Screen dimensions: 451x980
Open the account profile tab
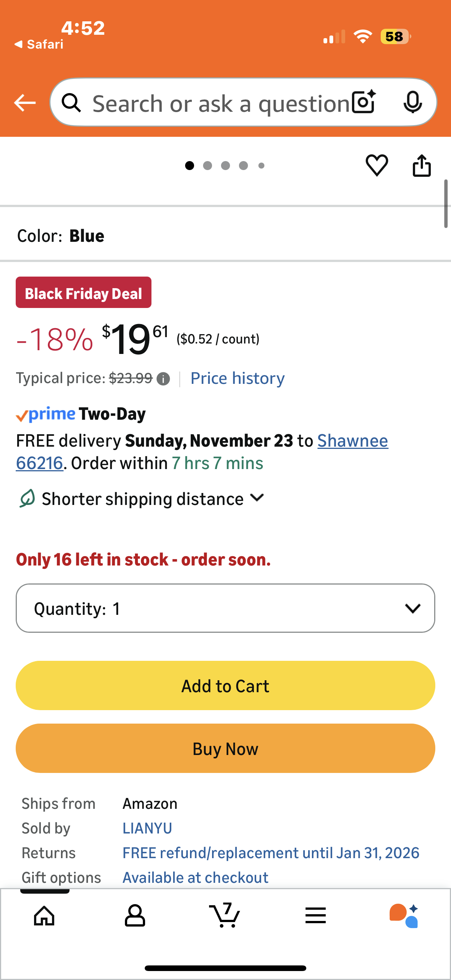pyautogui.click(x=135, y=916)
